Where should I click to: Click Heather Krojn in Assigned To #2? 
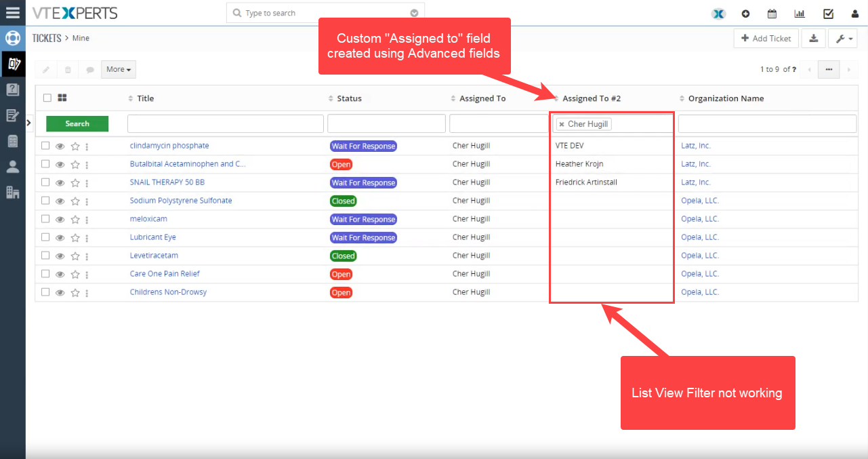(x=579, y=164)
